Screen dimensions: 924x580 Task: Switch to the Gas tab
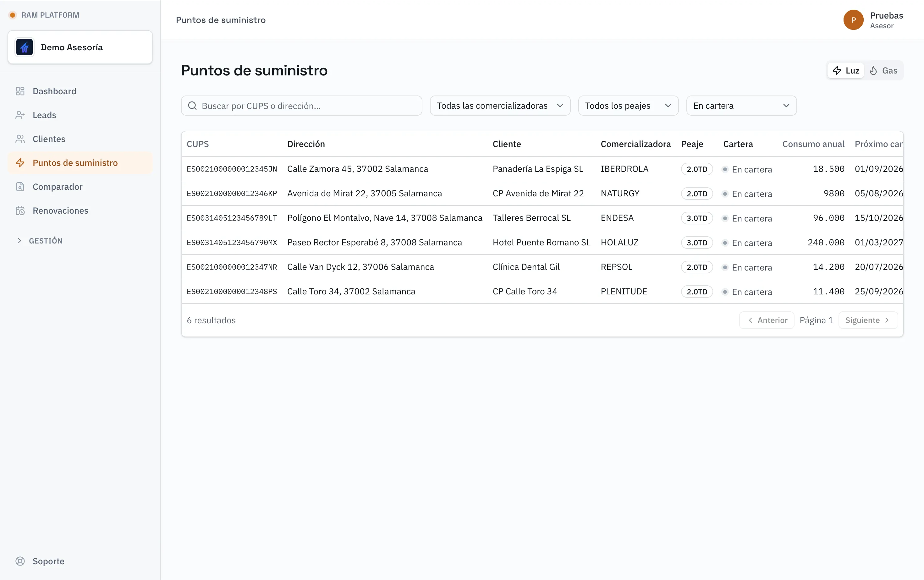tap(883, 71)
